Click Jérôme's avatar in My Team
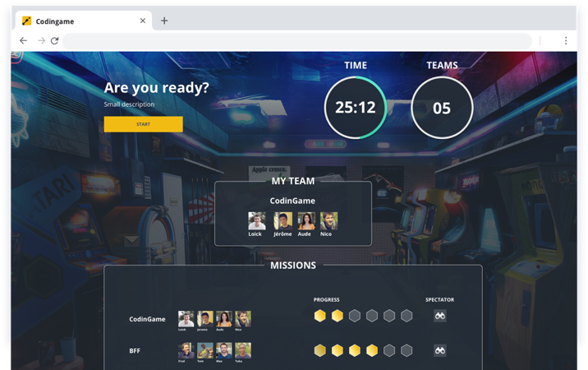 pyautogui.click(x=283, y=220)
